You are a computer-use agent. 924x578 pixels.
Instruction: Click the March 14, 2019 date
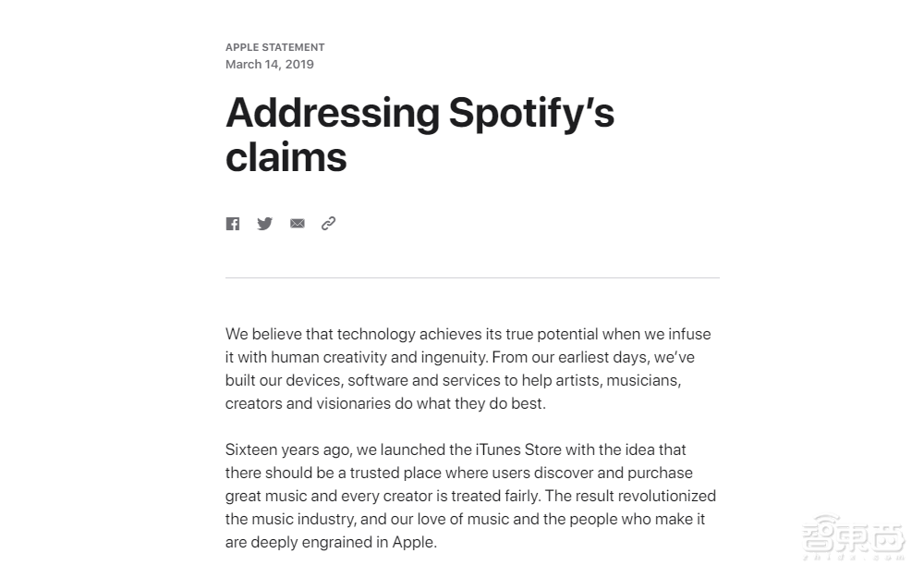tap(270, 64)
